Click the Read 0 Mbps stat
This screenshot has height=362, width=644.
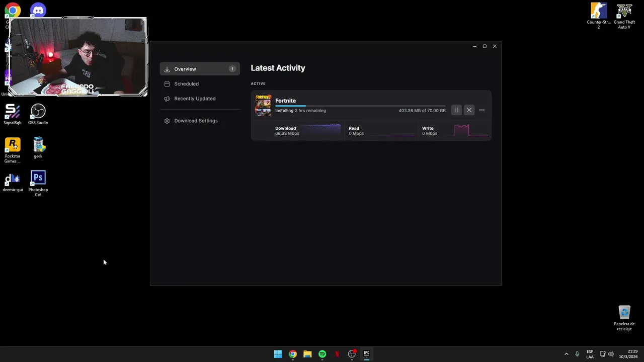pyautogui.click(x=356, y=131)
